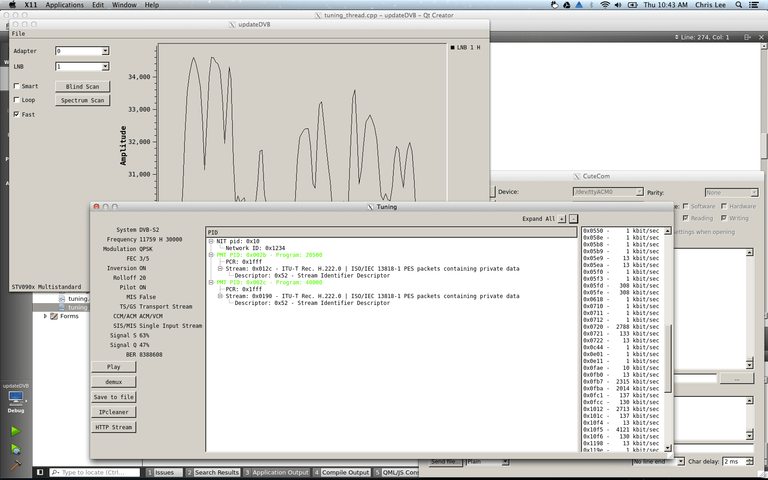Screen dimensions: 768x480
Task: Collapse the PMT PID 0x002b node
Action: click(211, 255)
